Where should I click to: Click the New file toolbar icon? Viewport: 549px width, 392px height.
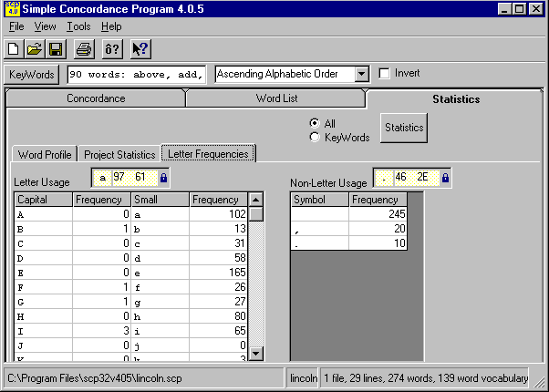14,49
